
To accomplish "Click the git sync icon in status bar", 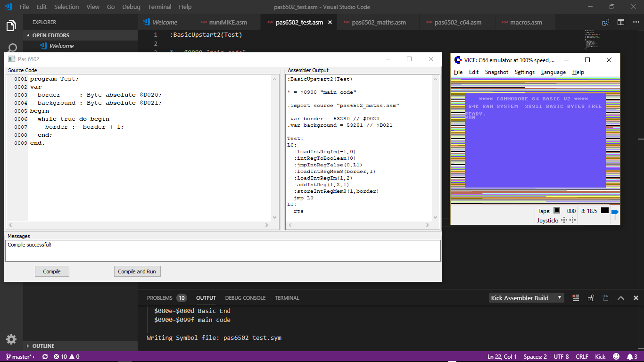I will coord(45,357).
